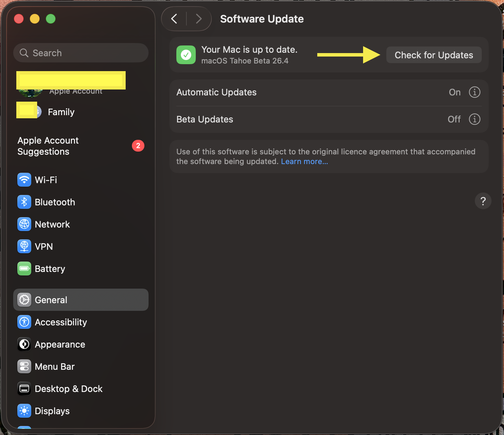Select General in the sidebar

pyautogui.click(x=81, y=300)
